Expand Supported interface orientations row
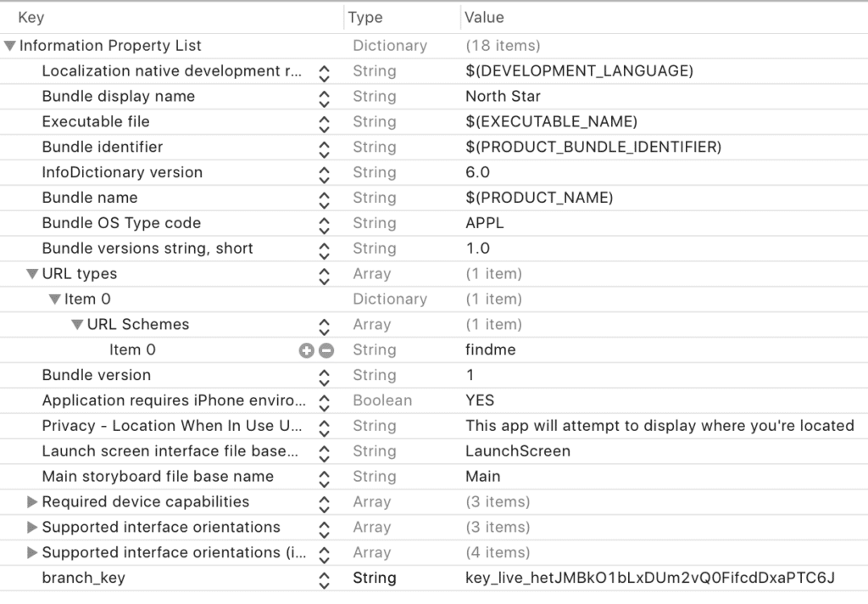 32,528
